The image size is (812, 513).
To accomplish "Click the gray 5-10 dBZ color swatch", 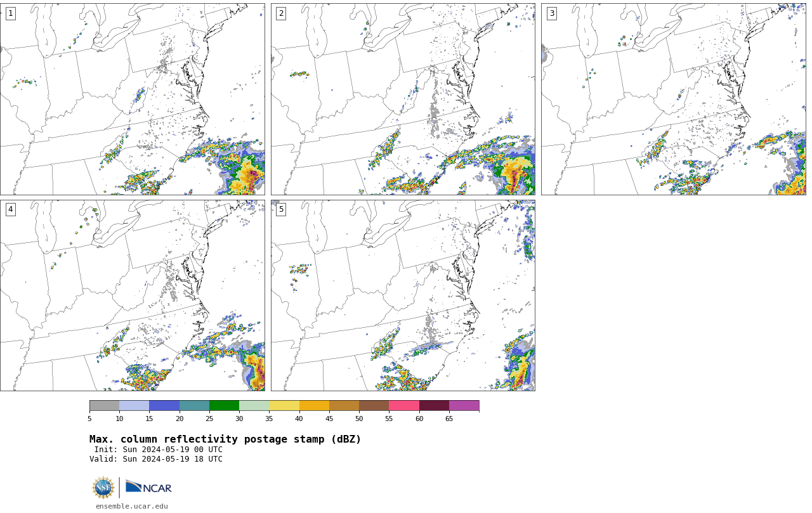I will pyautogui.click(x=104, y=406).
